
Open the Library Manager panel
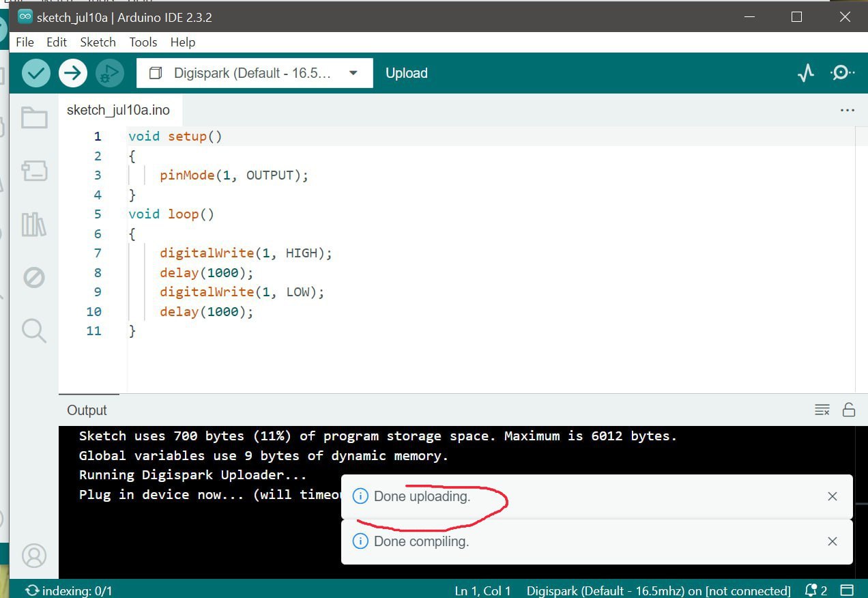point(34,225)
